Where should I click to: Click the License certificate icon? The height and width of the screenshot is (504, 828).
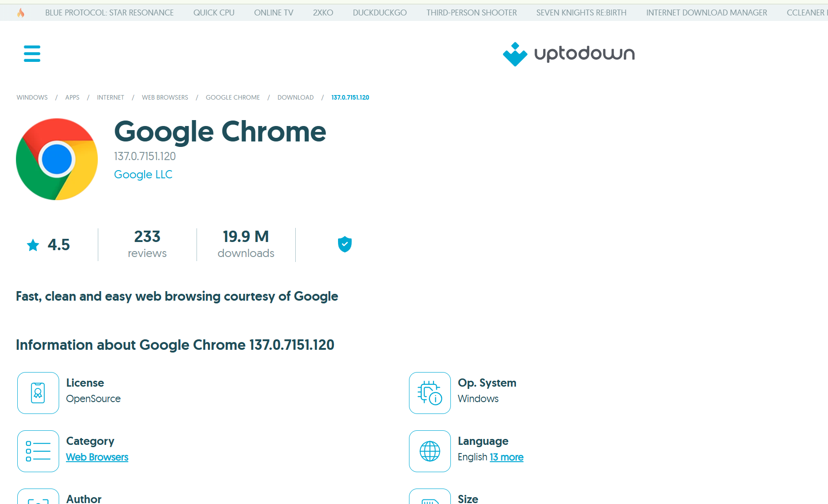coord(38,393)
